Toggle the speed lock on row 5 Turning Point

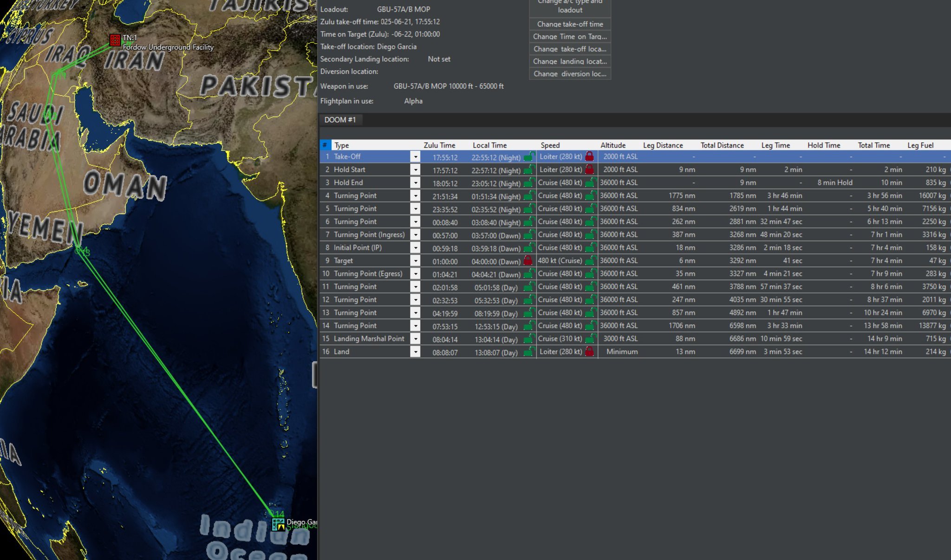pos(590,208)
